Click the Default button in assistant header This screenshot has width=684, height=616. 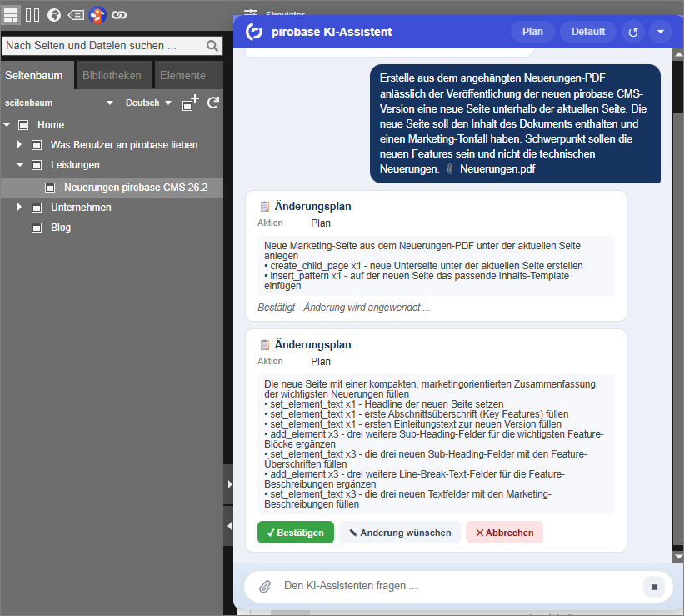coord(588,32)
